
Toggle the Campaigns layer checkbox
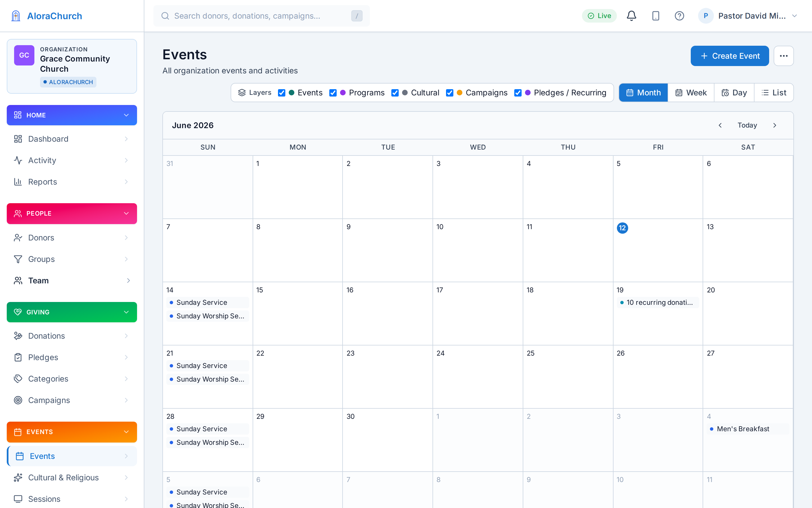(450, 93)
